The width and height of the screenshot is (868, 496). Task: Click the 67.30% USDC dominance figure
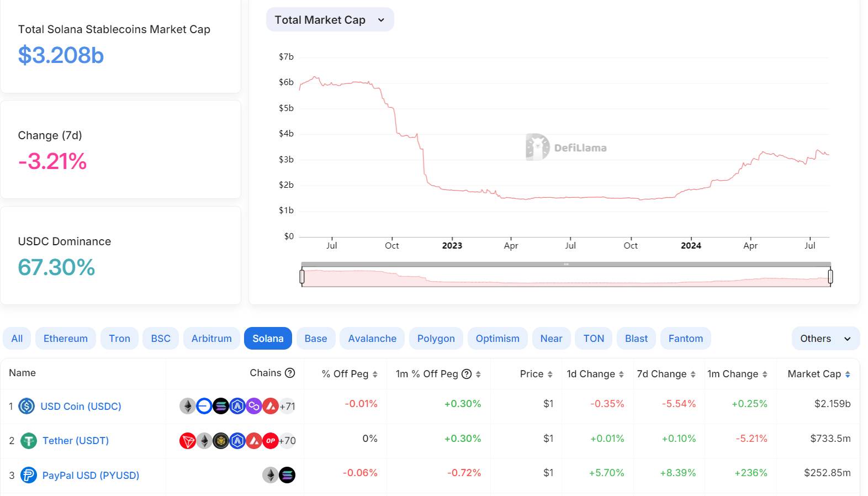[x=56, y=267]
